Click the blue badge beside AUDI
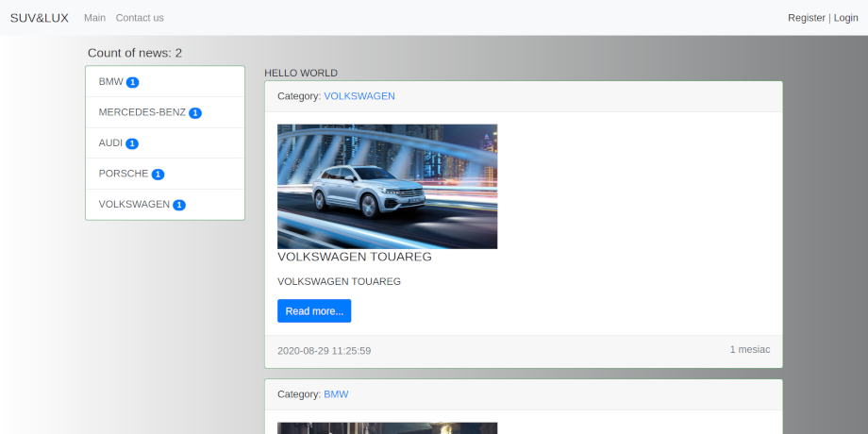 132,143
